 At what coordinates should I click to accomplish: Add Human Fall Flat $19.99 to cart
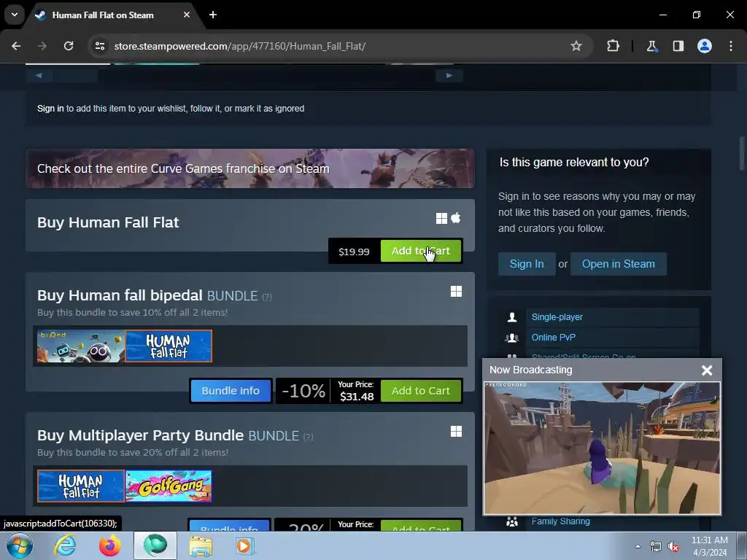[421, 251]
